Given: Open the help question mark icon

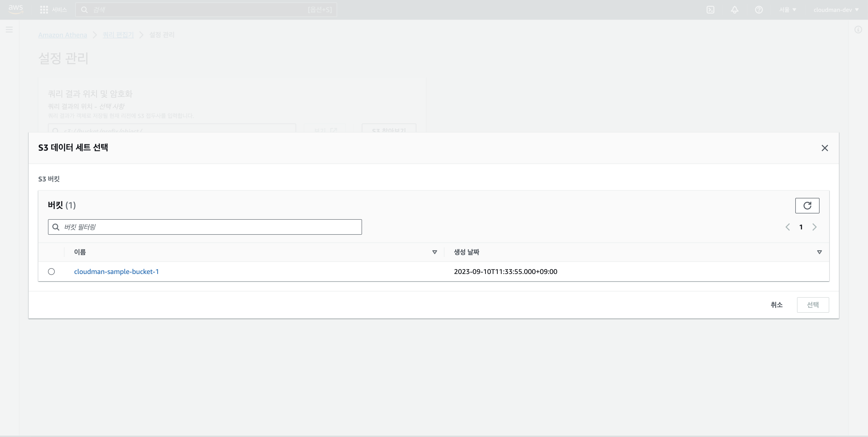Looking at the screenshot, I should (x=759, y=10).
